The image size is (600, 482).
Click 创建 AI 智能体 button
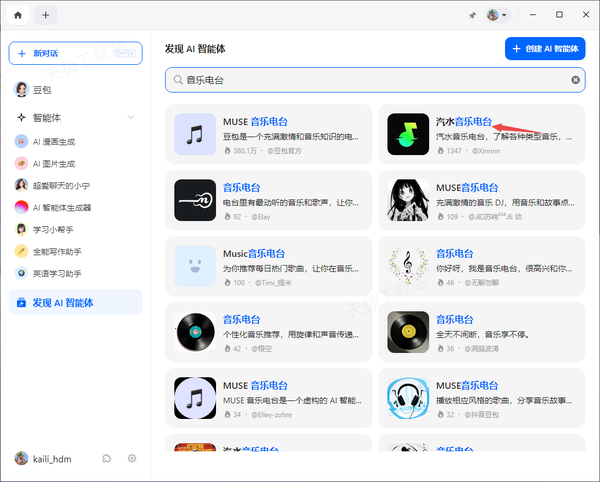coord(545,48)
